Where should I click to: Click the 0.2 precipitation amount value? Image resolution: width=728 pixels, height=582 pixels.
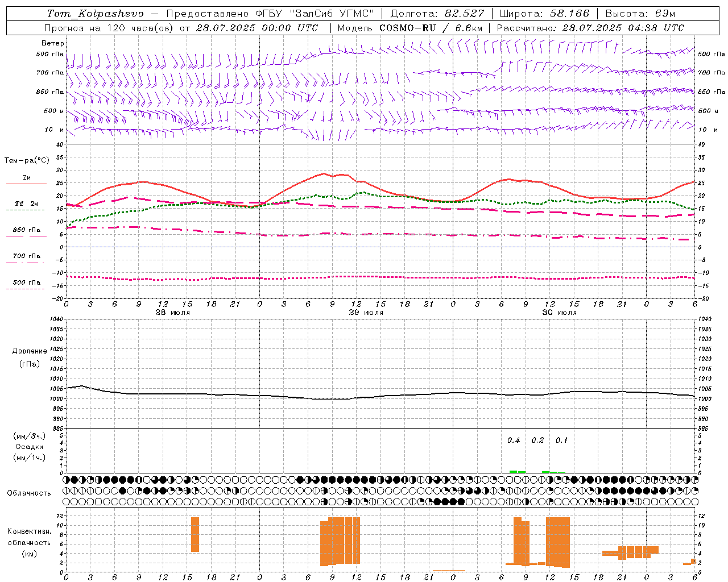537,440
